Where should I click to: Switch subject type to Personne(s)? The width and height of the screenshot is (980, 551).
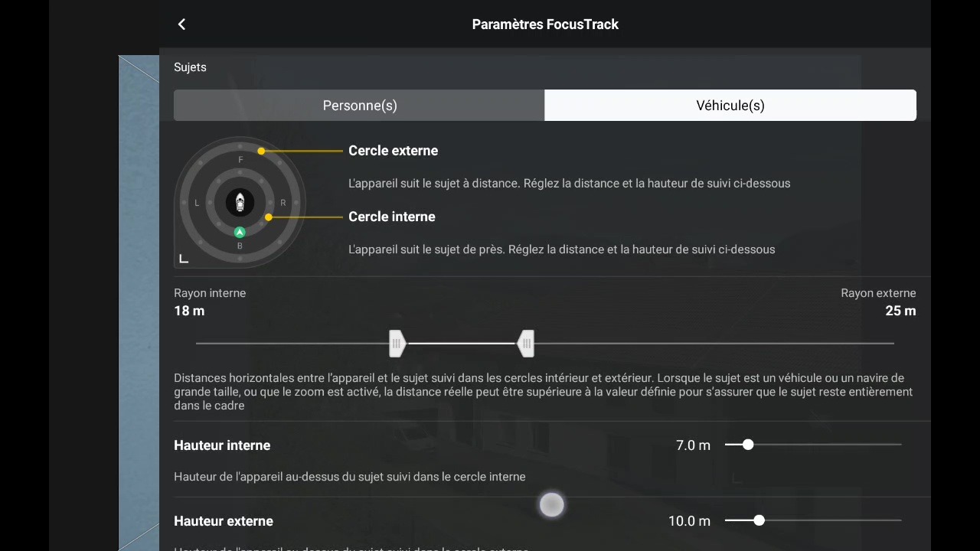tap(359, 106)
